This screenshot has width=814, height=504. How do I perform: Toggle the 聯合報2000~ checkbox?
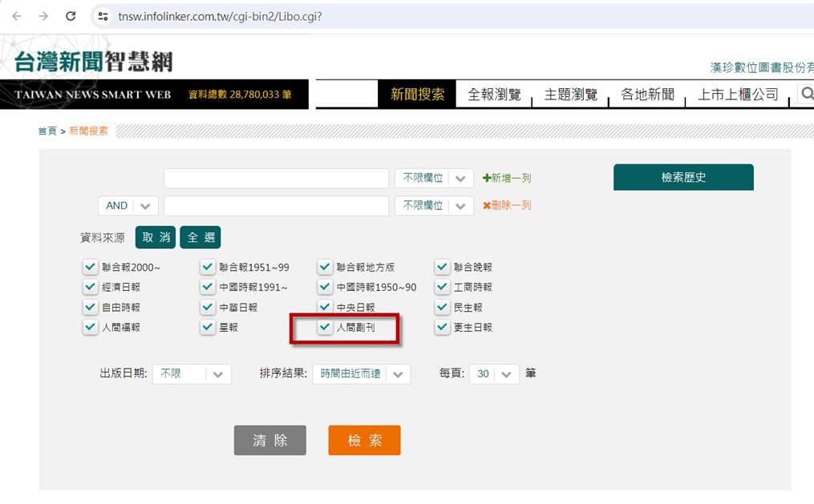90,268
